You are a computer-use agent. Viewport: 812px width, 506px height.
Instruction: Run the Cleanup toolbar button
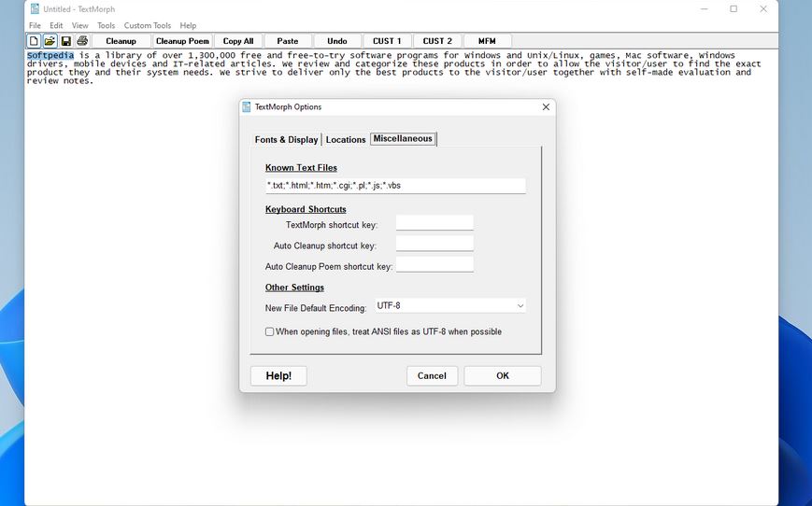(121, 41)
